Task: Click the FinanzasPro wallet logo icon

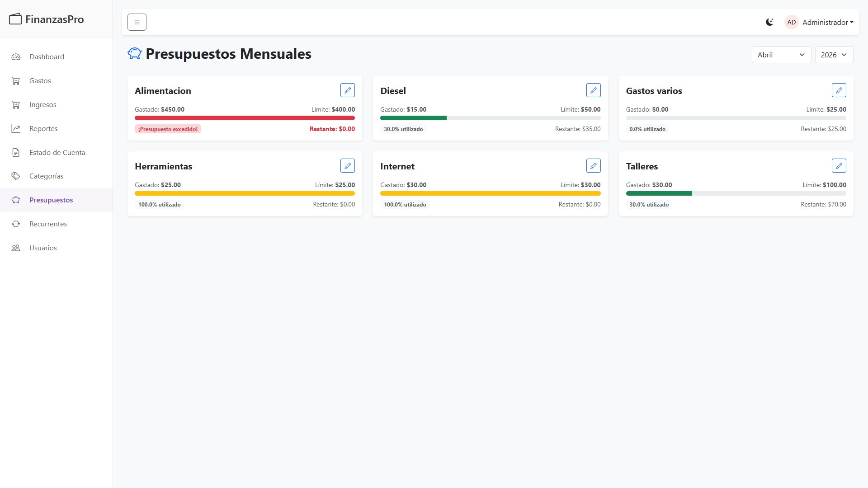Action: [15, 19]
